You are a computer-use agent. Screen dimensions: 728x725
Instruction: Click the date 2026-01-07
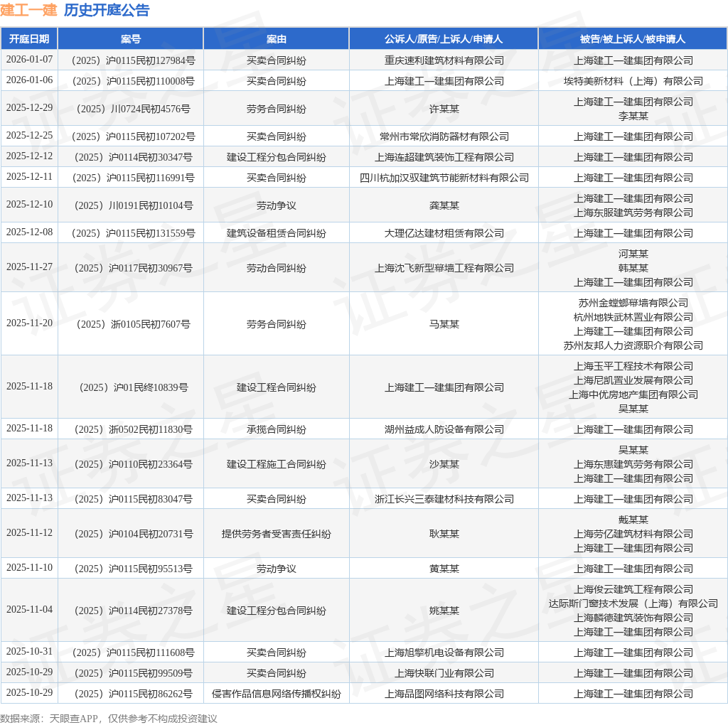click(x=29, y=60)
